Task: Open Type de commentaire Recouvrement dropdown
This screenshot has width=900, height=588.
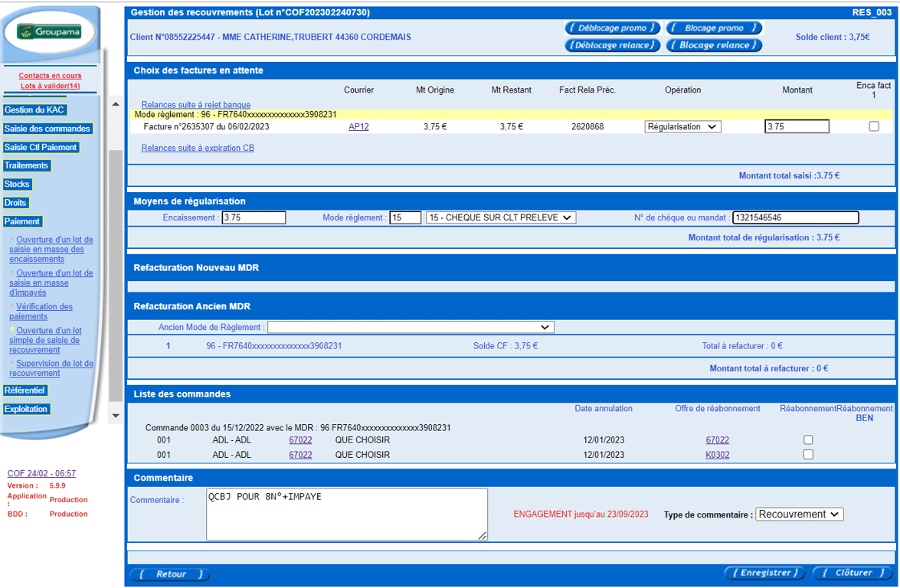Action: tap(800, 514)
